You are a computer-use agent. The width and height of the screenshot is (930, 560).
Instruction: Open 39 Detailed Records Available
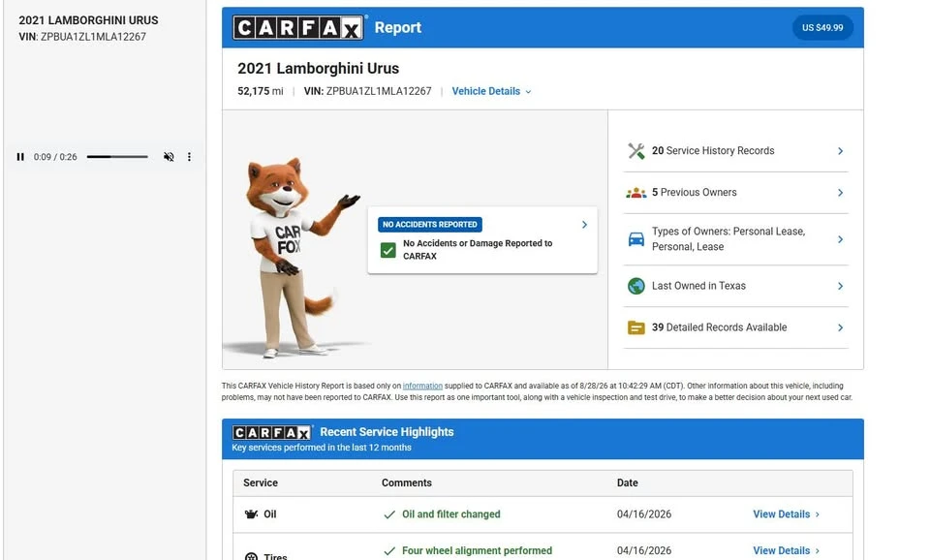[x=720, y=327]
